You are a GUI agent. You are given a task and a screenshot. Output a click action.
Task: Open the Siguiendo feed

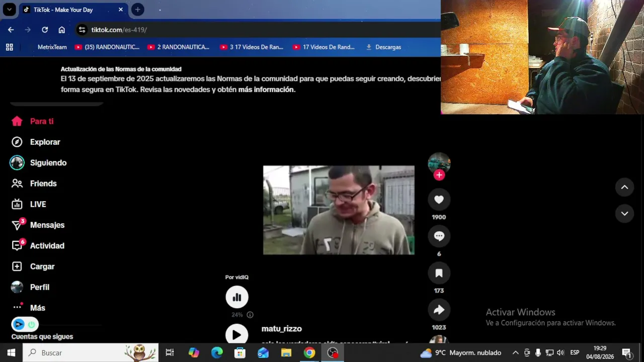pyautogui.click(x=39, y=163)
